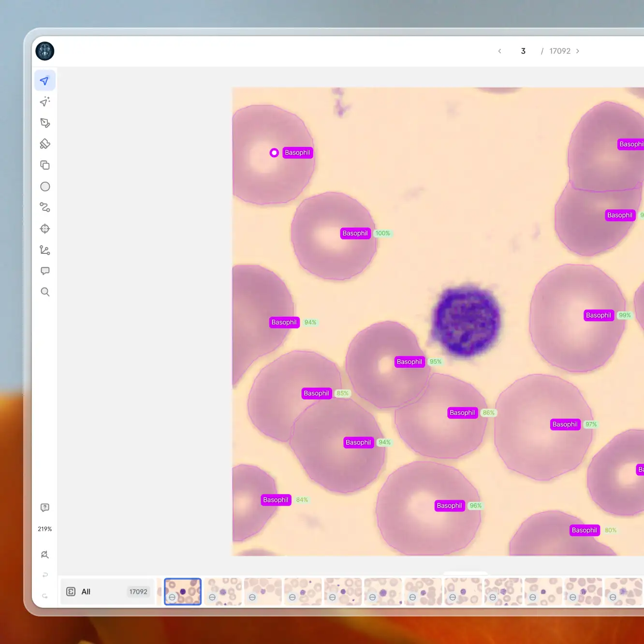The image size is (644, 644).
Task: Click the previous frame chevron
Action: pyautogui.click(x=499, y=51)
